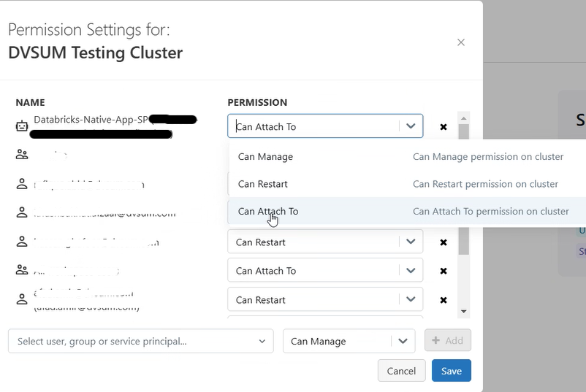Open the bottom Can Restart row dropdown

[x=325, y=299]
